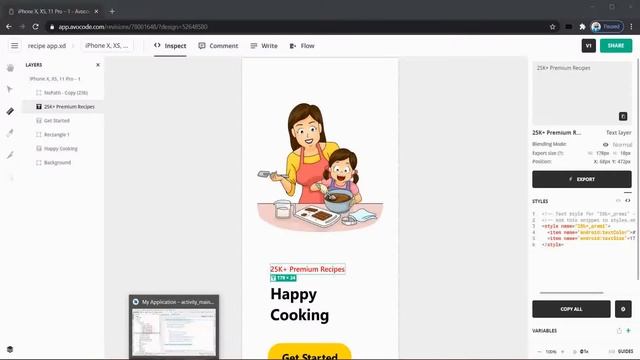Add a new variable with plus icon

[x=628, y=330]
